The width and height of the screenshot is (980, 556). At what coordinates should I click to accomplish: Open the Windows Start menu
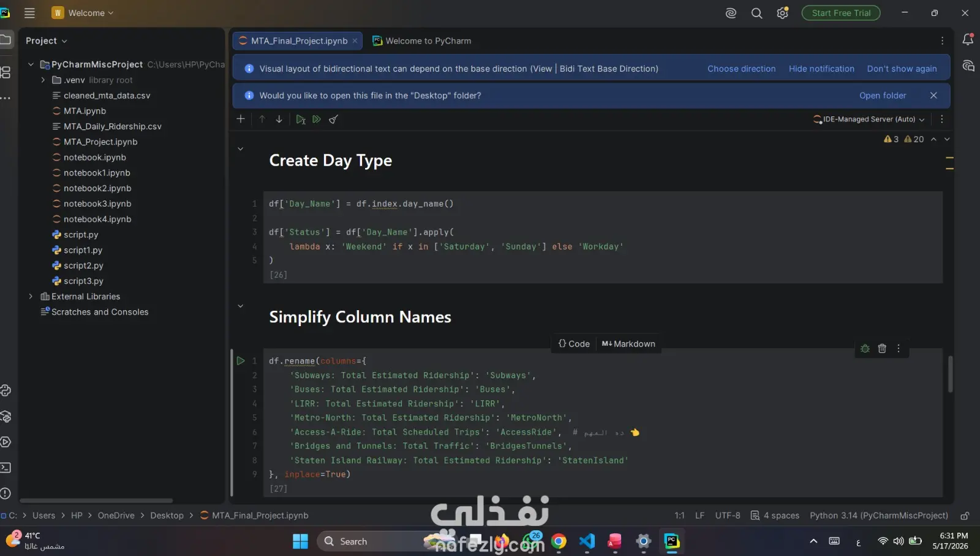300,541
